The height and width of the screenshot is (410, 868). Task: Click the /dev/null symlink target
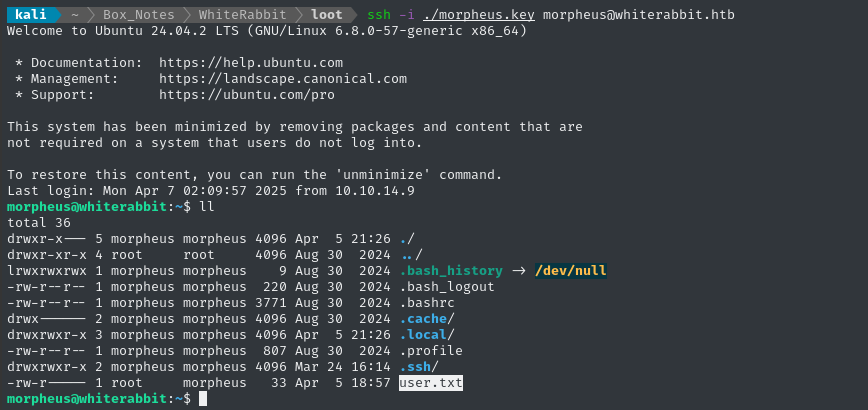click(571, 271)
